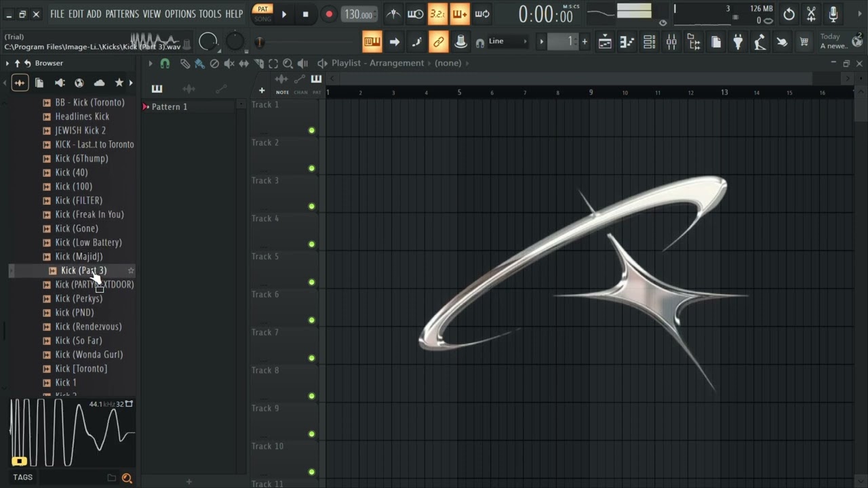Viewport: 868px width, 488px height.
Task: Click the main pitch knob
Action: (x=235, y=42)
